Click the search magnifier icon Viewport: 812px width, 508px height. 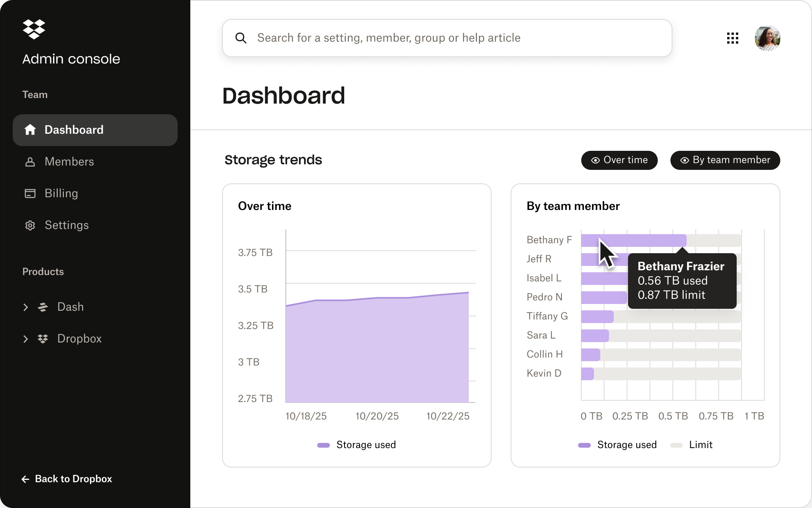click(241, 38)
